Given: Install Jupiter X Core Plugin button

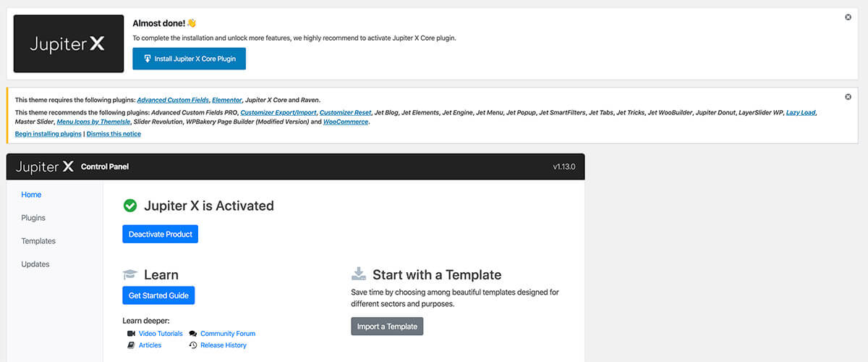Looking at the screenshot, I should [x=190, y=59].
